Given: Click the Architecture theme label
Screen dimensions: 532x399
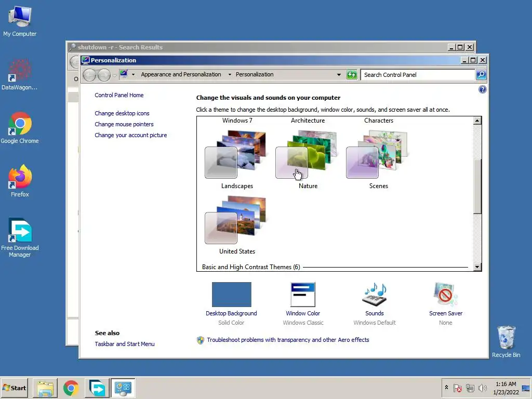Looking at the screenshot, I should point(308,121).
